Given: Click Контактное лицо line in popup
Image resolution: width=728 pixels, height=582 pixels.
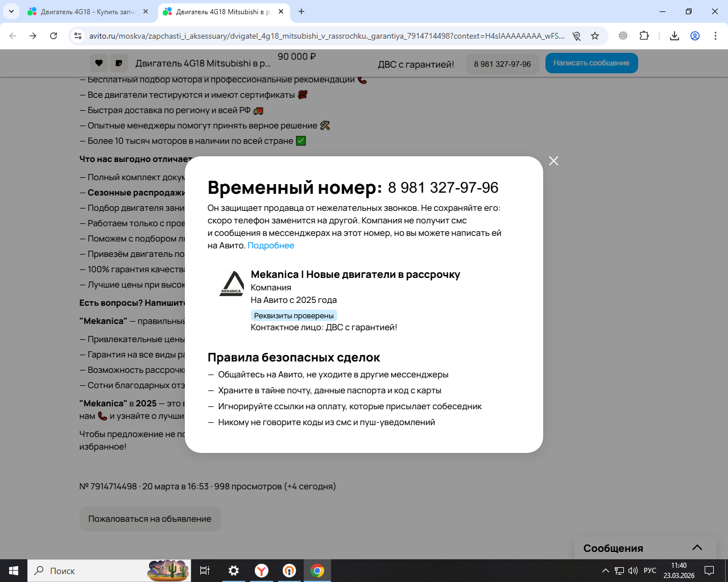Looking at the screenshot, I should coord(324,327).
